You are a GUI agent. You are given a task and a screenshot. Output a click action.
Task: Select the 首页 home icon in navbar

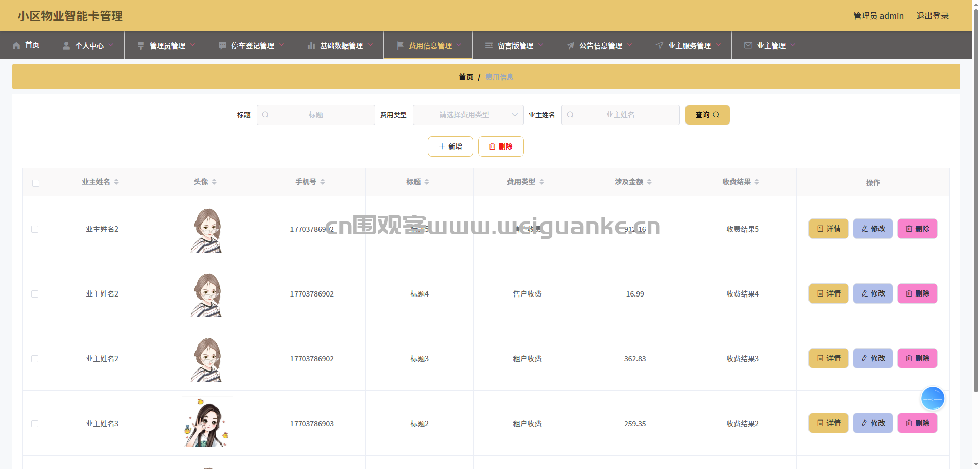click(16, 45)
